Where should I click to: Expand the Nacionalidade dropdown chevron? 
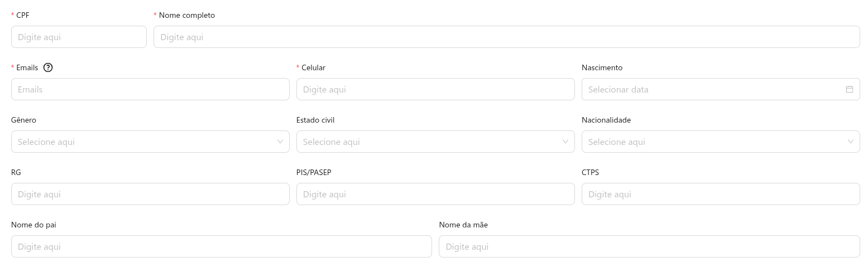click(x=851, y=142)
